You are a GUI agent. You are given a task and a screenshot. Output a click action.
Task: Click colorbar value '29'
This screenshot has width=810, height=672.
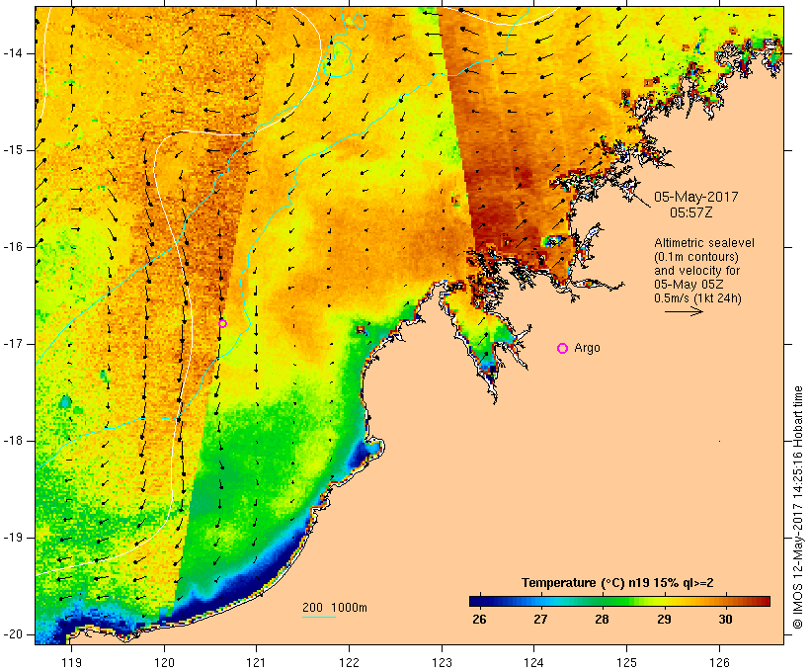point(664,620)
